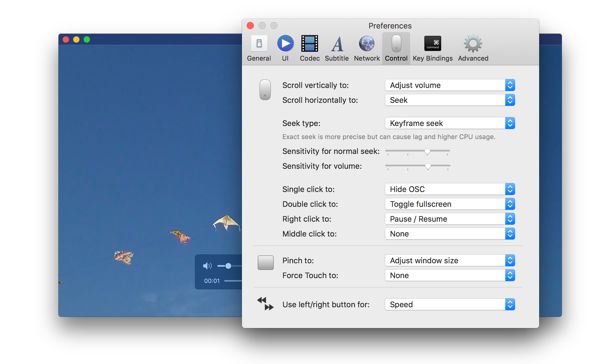The height and width of the screenshot is (364, 598).
Task: Open the UI preferences pane
Action: click(285, 48)
